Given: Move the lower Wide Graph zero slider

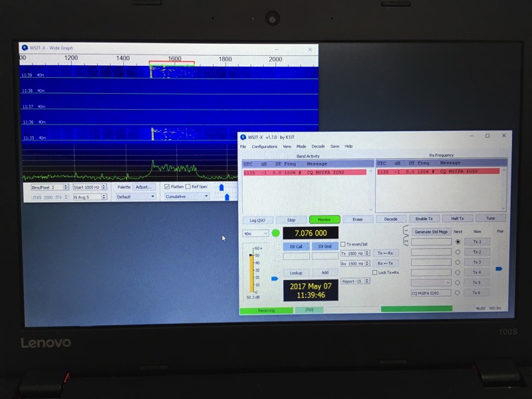Looking at the screenshot, I should click(x=227, y=197).
